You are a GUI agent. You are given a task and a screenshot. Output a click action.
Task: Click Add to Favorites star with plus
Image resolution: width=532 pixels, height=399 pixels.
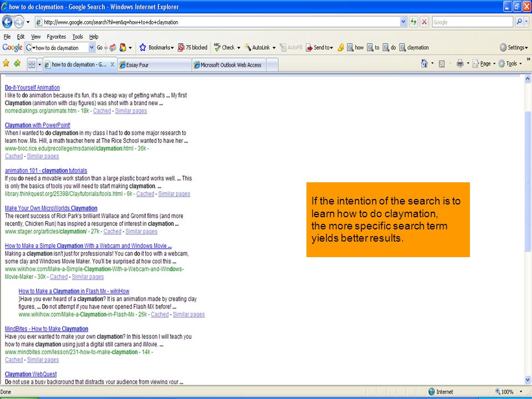(x=17, y=63)
